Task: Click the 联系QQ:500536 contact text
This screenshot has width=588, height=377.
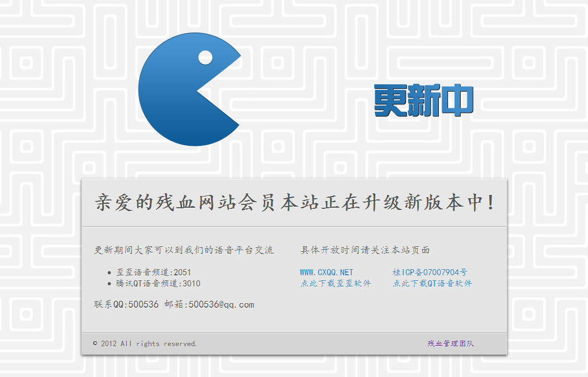Action: [127, 304]
